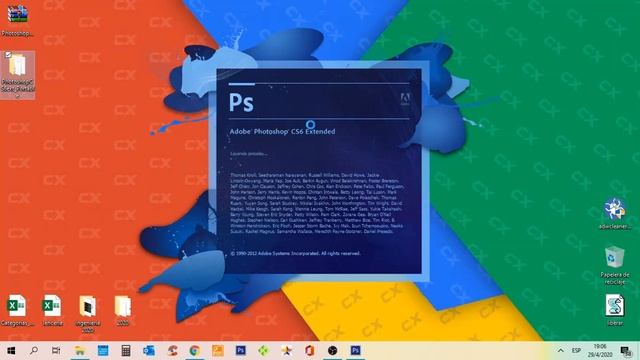This screenshot has height=360, width=640.
Task: Click the star icon in the taskbar
Action: click(287, 351)
